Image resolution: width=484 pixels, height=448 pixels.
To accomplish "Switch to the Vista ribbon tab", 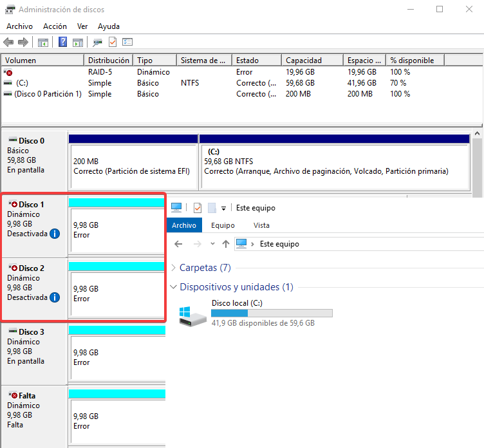I will click(261, 225).
